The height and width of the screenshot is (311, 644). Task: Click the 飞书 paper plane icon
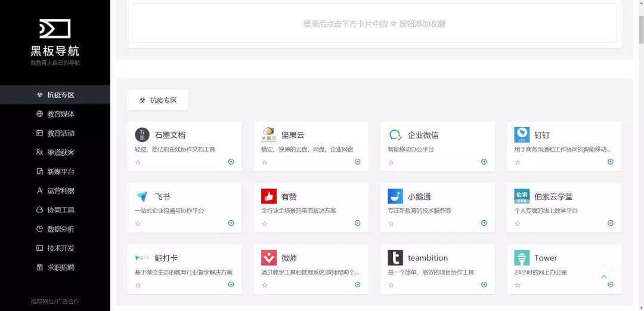point(143,196)
